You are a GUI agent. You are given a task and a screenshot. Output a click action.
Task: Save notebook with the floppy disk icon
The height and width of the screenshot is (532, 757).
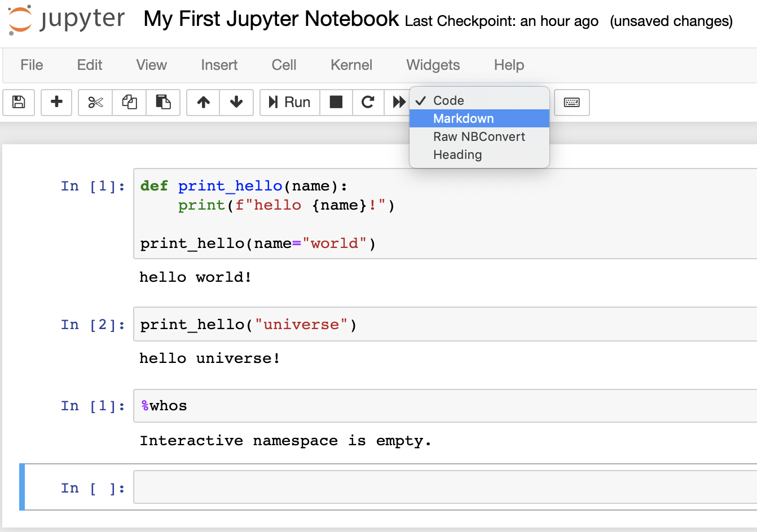(19, 102)
